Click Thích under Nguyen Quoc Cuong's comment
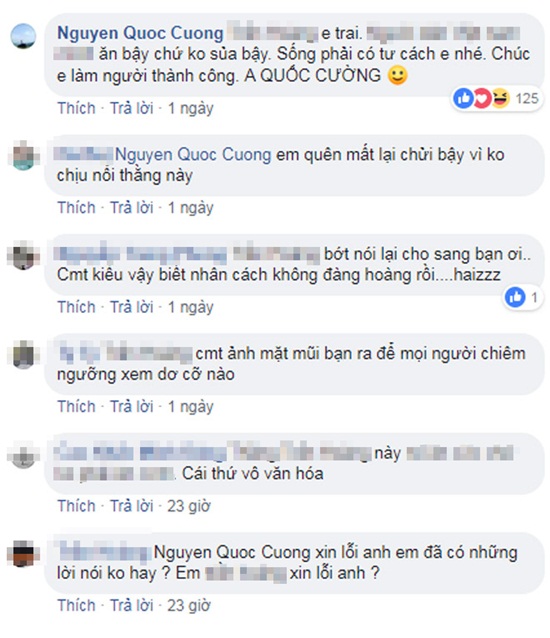The image size is (550, 638). tap(76, 108)
